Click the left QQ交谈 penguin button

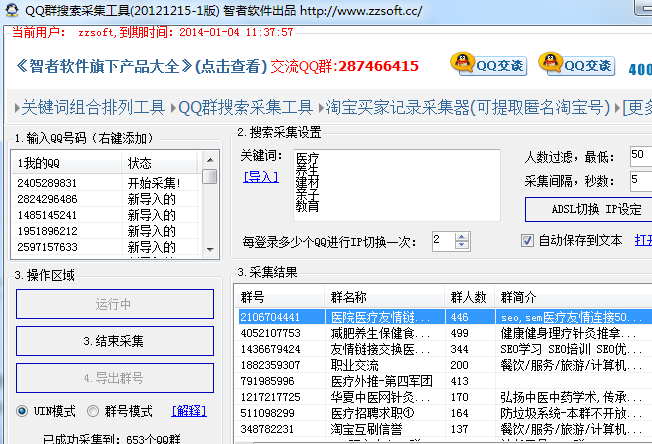click(x=488, y=65)
